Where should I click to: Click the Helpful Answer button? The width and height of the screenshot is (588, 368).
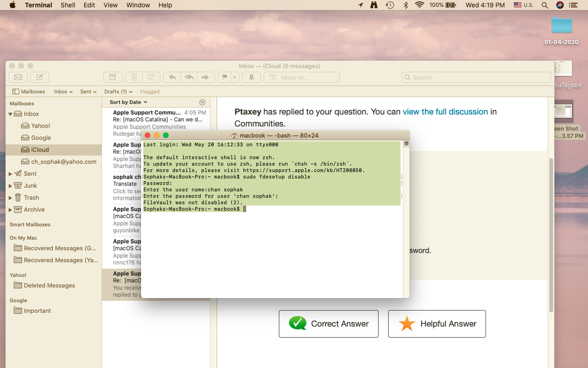[x=437, y=324]
